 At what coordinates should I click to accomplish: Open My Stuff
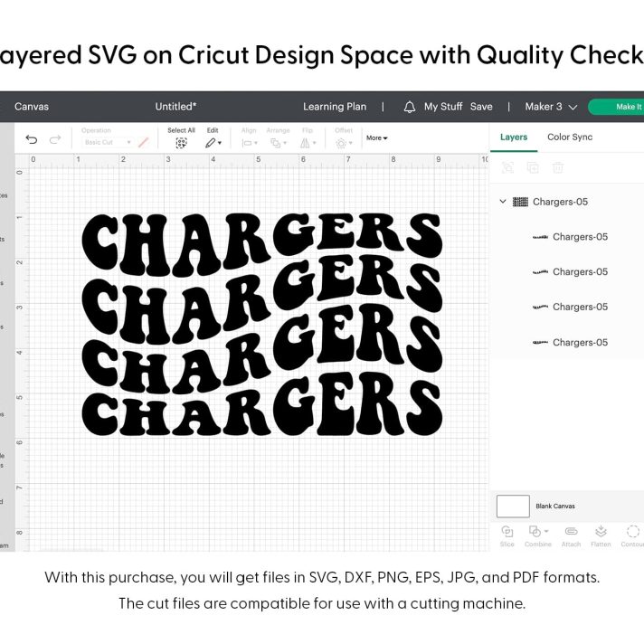tap(443, 107)
